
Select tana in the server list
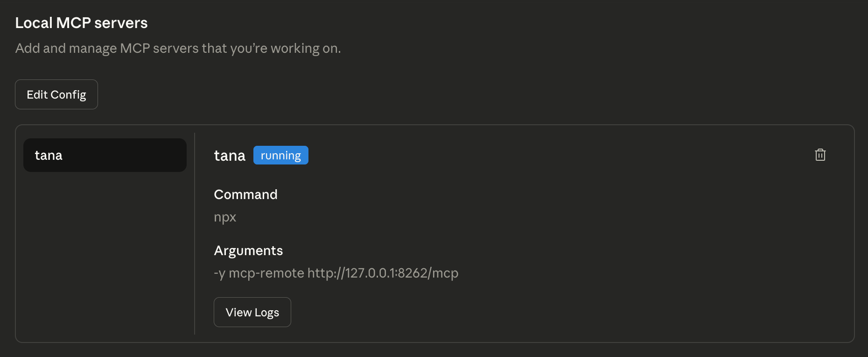pos(105,155)
